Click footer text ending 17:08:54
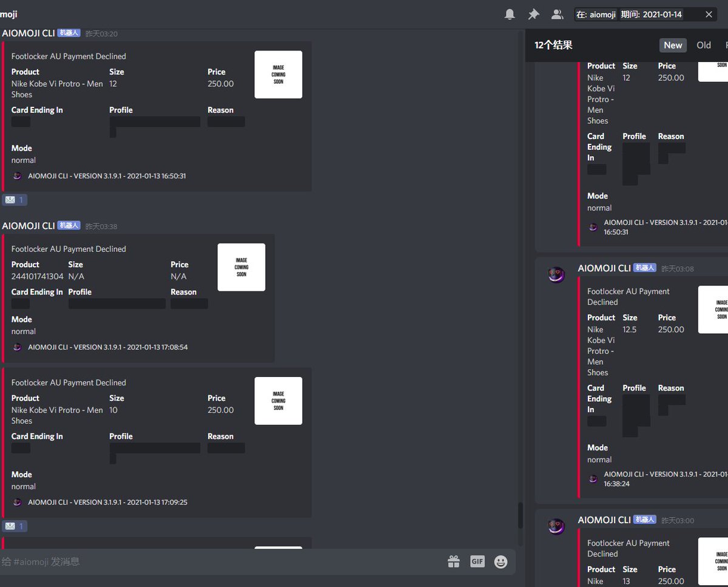Viewport: 728px width, 587px height. click(108, 347)
